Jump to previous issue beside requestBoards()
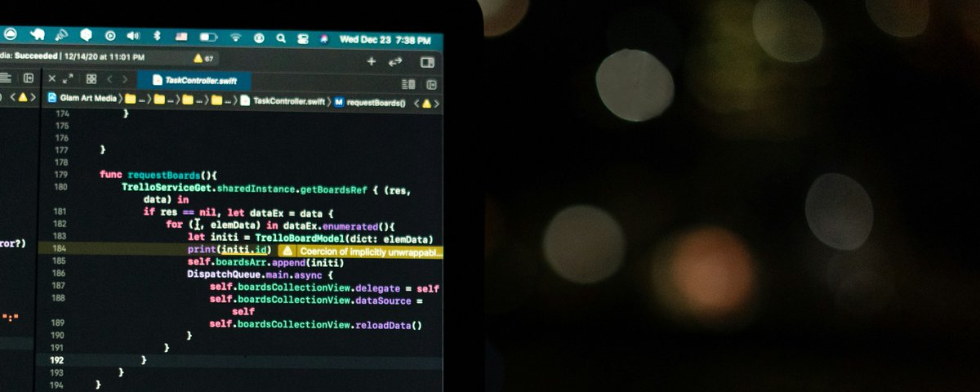Viewport: 980px width, 392px height. (x=416, y=104)
